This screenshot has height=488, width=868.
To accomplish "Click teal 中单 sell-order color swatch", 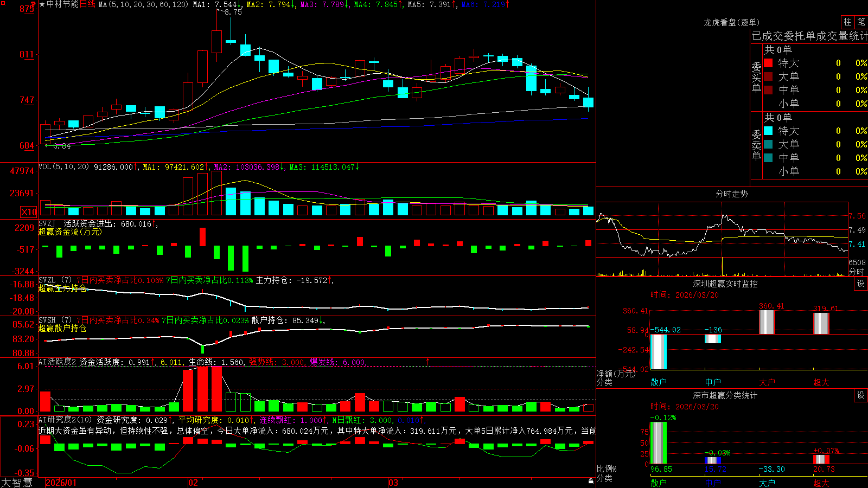I will 768,158.
